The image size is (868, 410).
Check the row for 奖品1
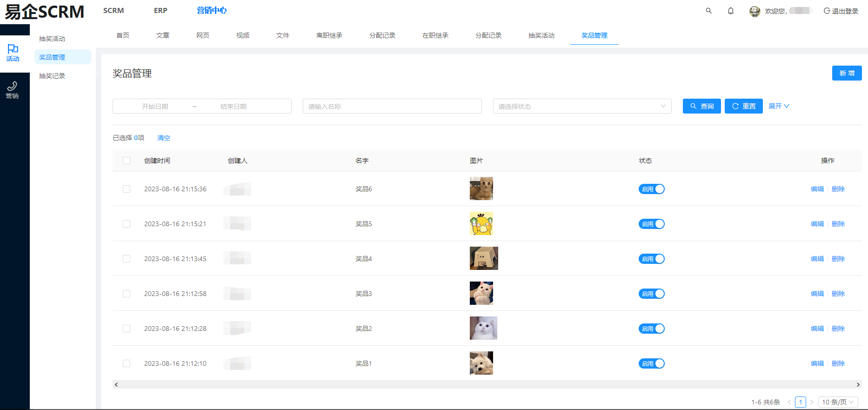pyautogui.click(x=127, y=363)
